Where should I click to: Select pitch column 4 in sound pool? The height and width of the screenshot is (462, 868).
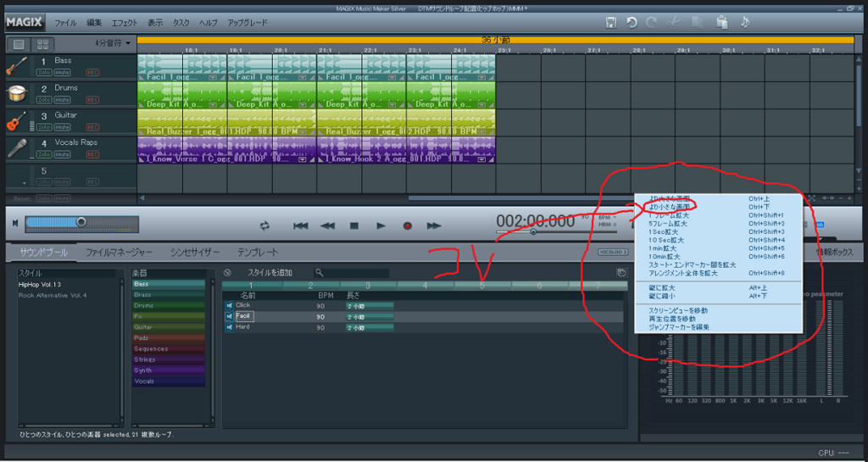click(x=426, y=286)
